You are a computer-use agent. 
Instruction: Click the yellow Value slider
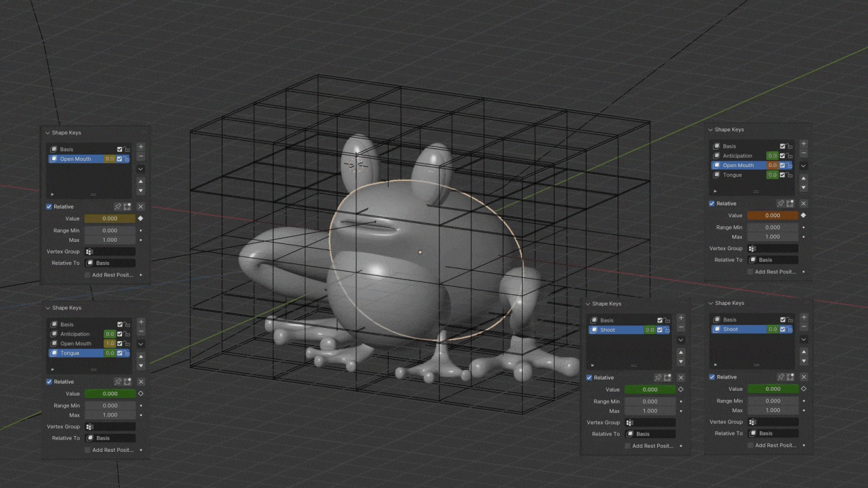(110, 219)
